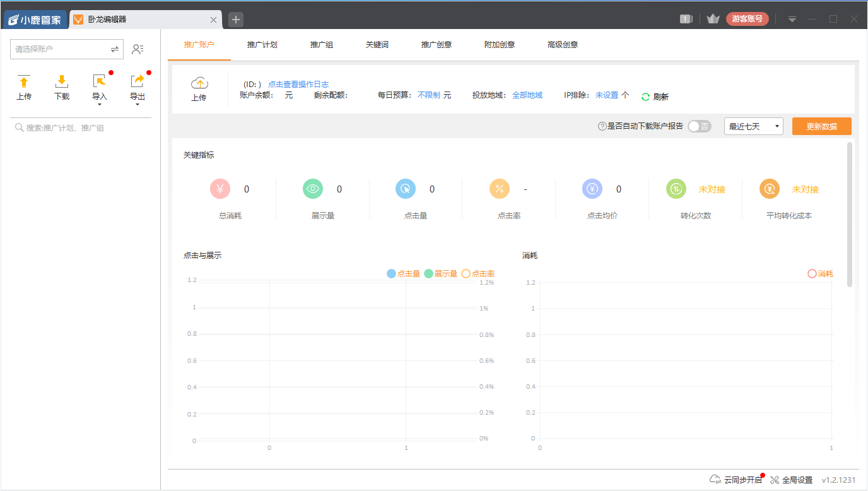This screenshot has width=868, height=491.
Task: Click the version number v1.2.1231
Action: (x=839, y=480)
